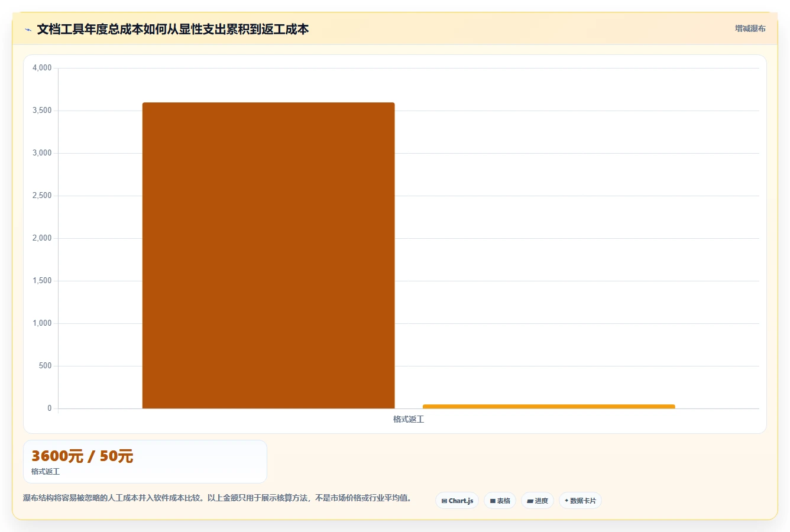Click the 1,500 y-axis label

[42, 281]
